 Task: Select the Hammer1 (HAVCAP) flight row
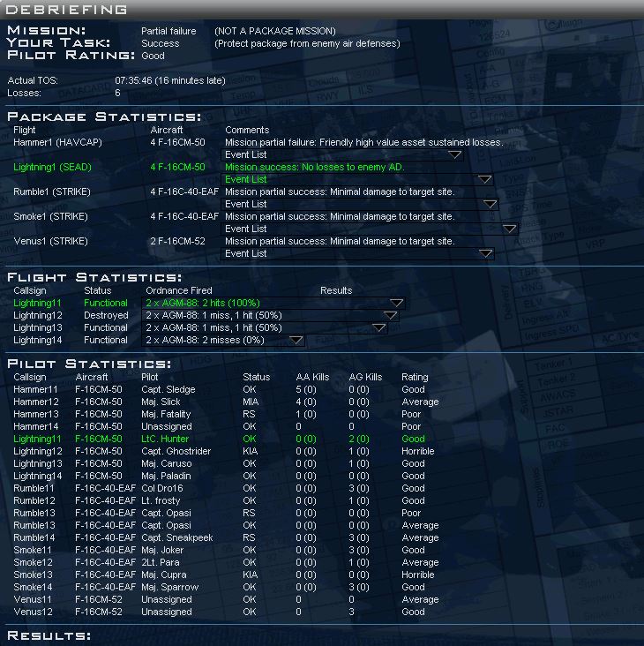coord(57,143)
